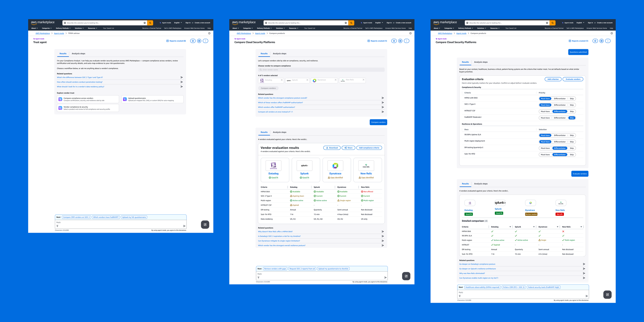644x322 pixels.
Task: Open the three-dot menu on the Trust agent screen
Action: [206, 41]
